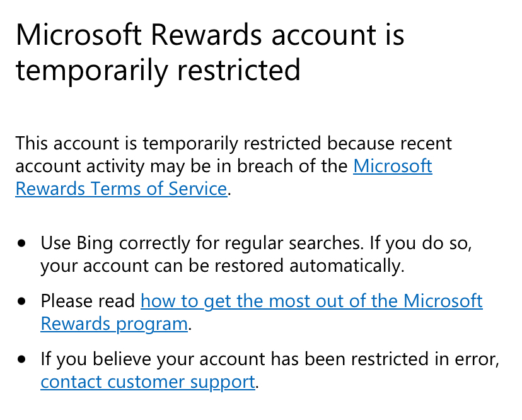Click the second bullet point marker

(22, 301)
